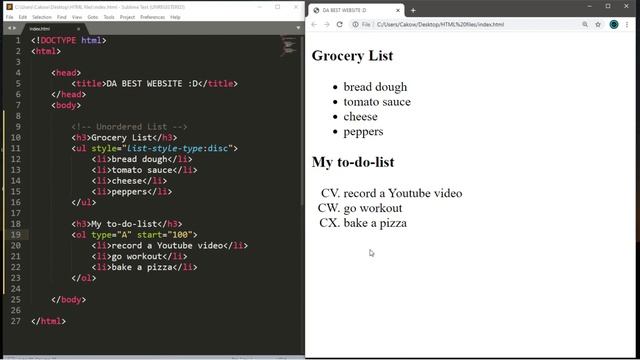Screen dimensions: 640x360
Task: Click 'record a Youtube video' on webpage
Action: tap(403, 193)
